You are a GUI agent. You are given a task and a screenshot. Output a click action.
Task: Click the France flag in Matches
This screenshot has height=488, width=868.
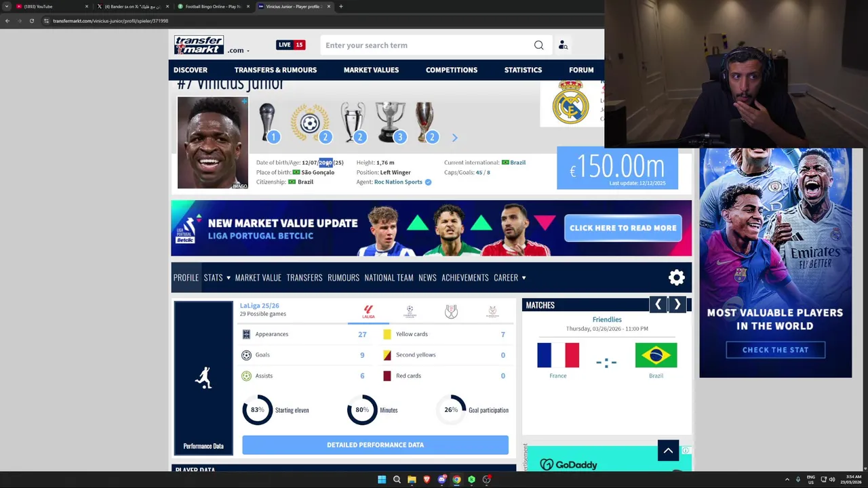pos(558,355)
